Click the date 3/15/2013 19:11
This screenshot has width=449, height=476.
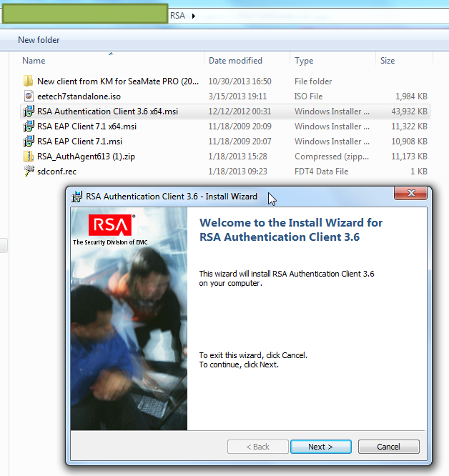click(x=237, y=96)
